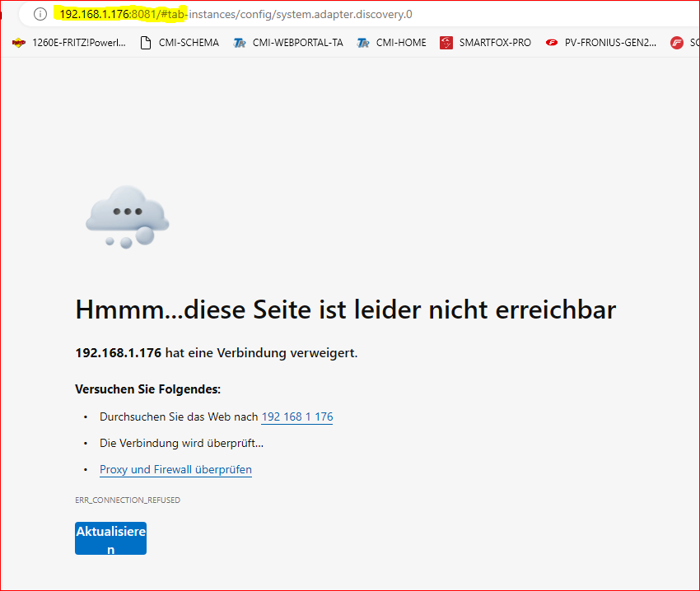
Task: Open the CMI-HOME bookmark
Action: [x=391, y=43]
